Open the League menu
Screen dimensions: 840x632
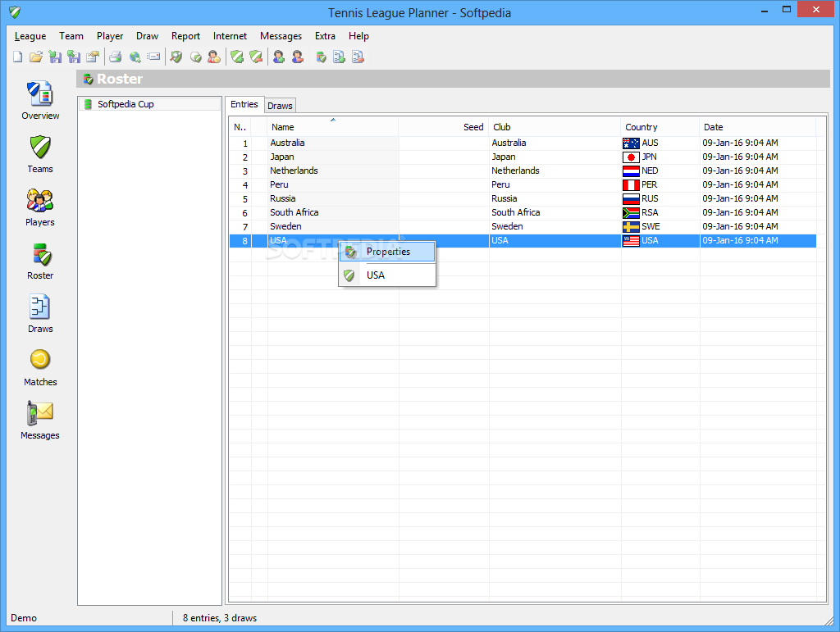point(30,36)
